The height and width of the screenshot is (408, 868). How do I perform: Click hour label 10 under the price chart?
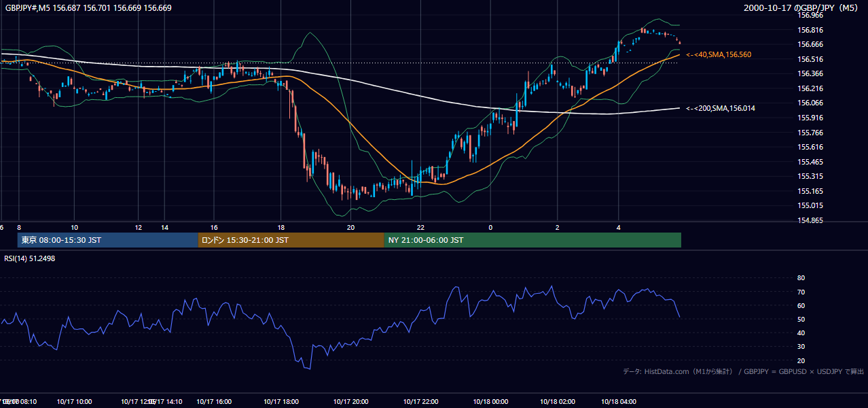click(x=75, y=227)
